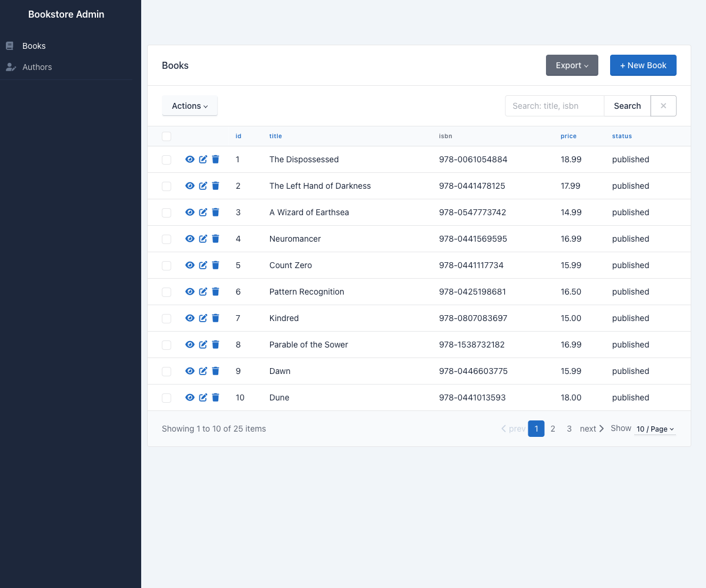Image resolution: width=706 pixels, height=588 pixels.
Task: Sort table by price column
Action: (x=568, y=136)
